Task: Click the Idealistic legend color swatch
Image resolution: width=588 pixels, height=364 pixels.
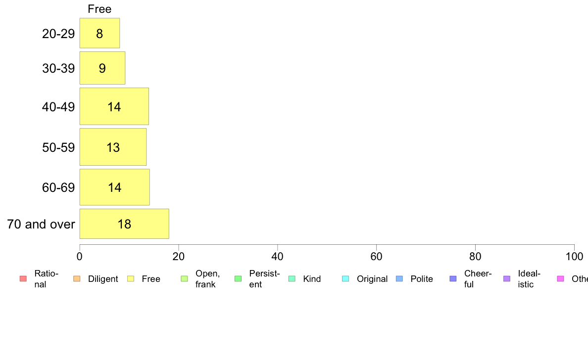Action: tap(507, 278)
